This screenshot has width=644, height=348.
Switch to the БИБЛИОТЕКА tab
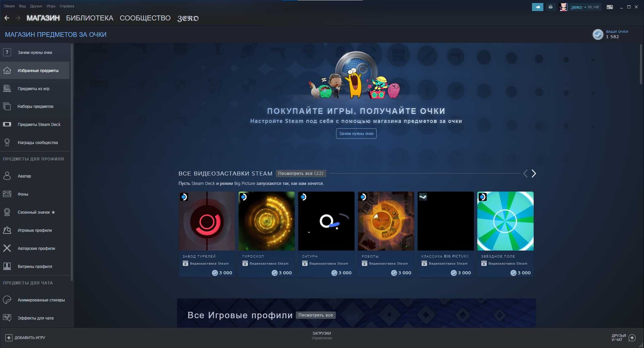pyautogui.click(x=90, y=18)
